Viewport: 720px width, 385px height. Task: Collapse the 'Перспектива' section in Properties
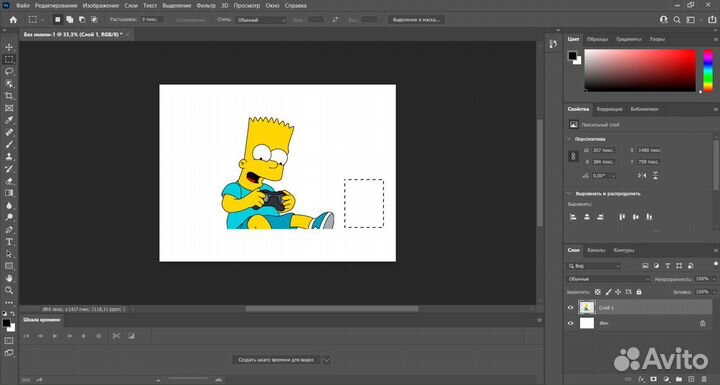pos(569,139)
